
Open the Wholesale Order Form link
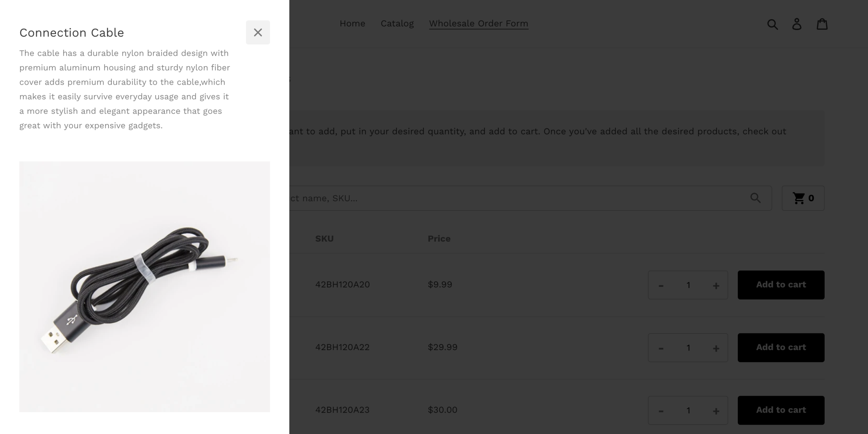pyautogui.click(x=478, y=24)
